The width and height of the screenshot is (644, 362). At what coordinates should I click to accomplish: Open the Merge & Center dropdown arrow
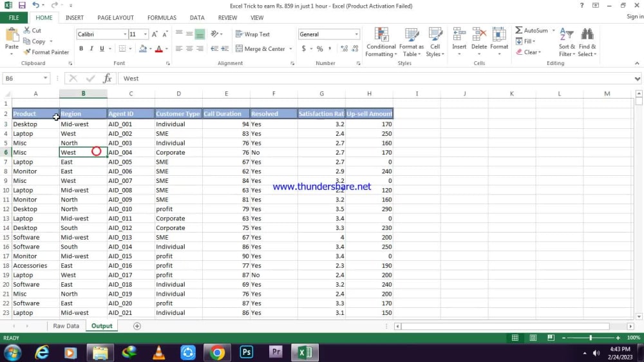[x=290, y=49]
